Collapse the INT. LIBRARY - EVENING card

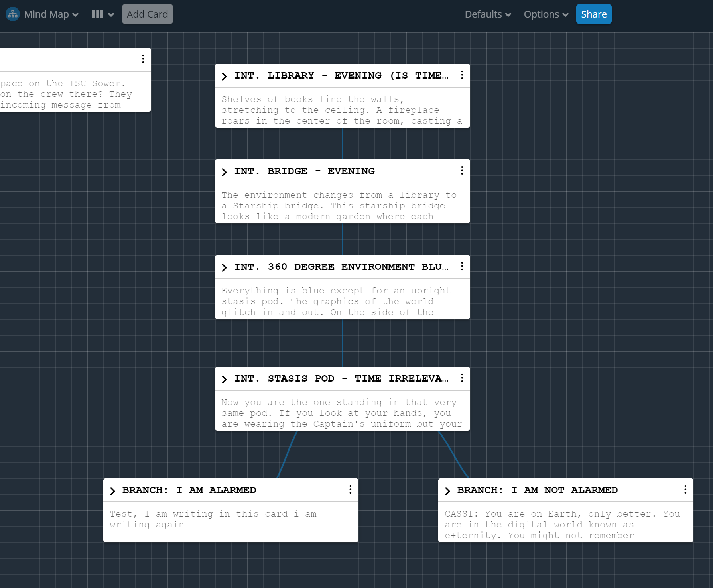pos(225,76)
